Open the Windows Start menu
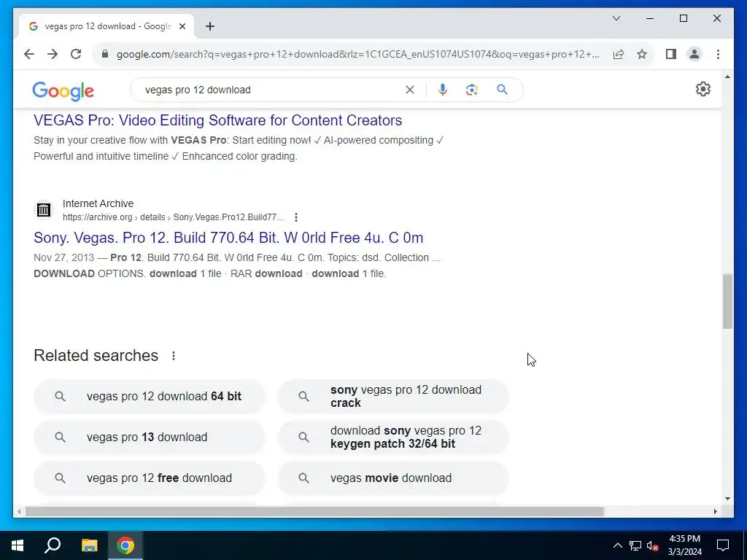The image size is (747, 560). 18,545
